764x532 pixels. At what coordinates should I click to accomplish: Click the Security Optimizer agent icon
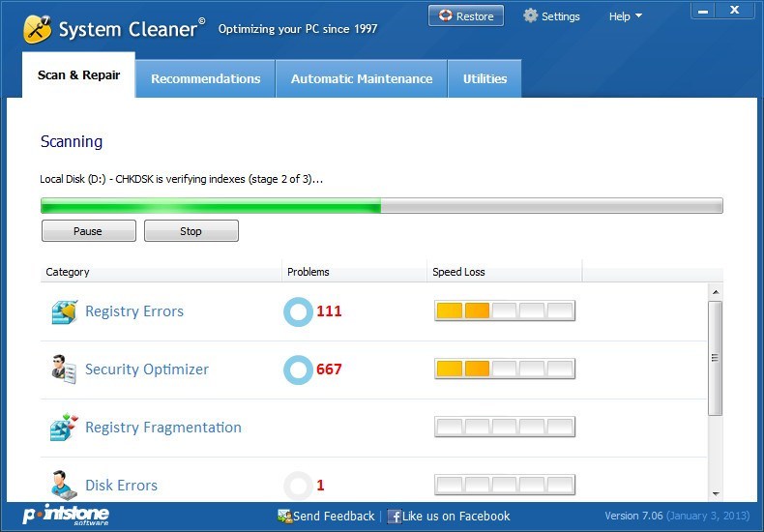pos(64,369)
